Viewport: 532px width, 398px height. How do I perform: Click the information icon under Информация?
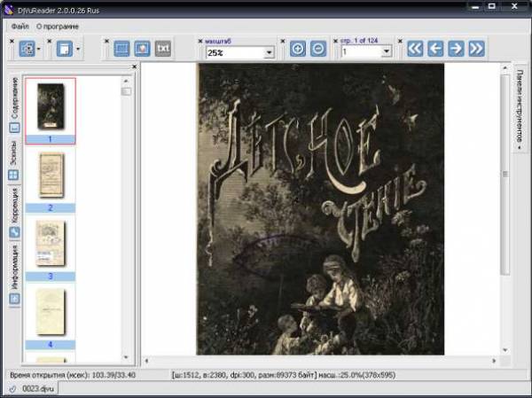14,299
